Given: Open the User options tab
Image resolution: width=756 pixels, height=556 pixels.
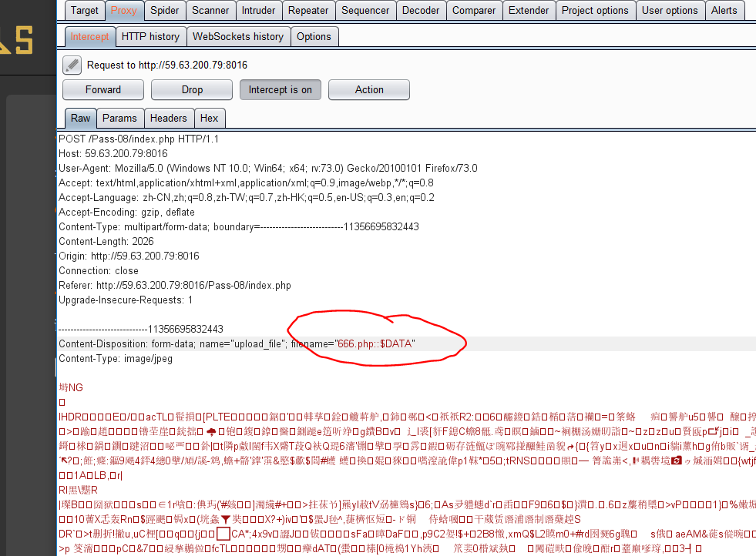Looking at the screenshot, I should [x=670, y=11].
